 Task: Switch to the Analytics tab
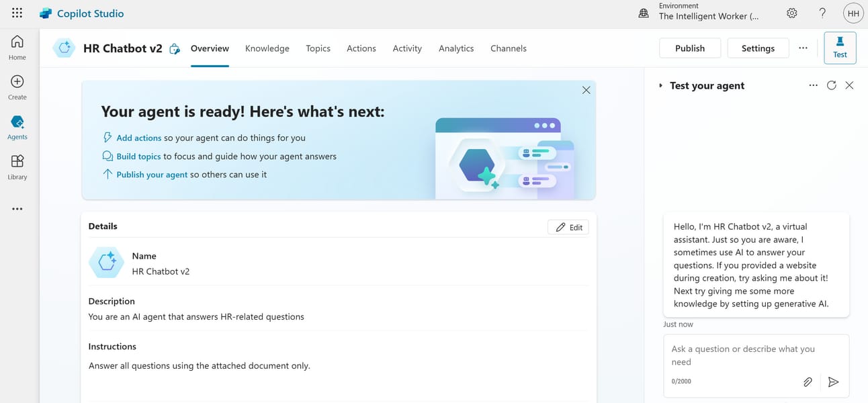pos(456,48)
